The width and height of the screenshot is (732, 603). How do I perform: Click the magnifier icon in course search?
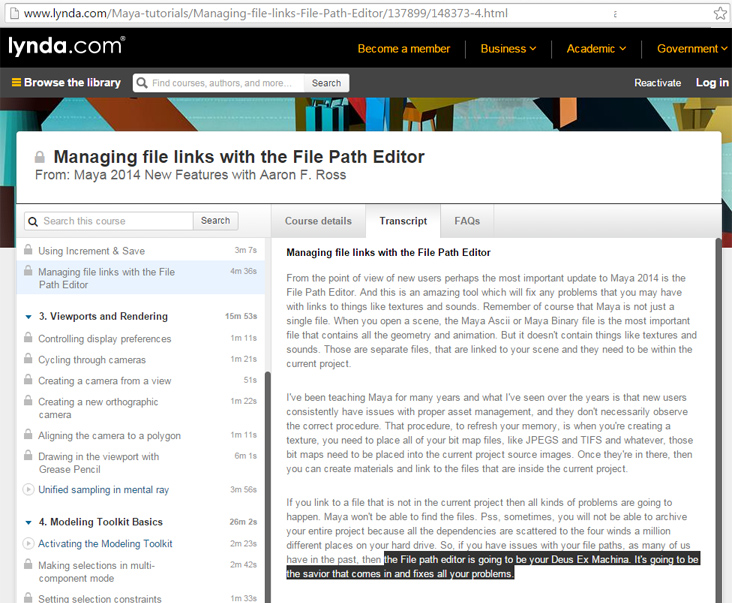click(33, 221)
